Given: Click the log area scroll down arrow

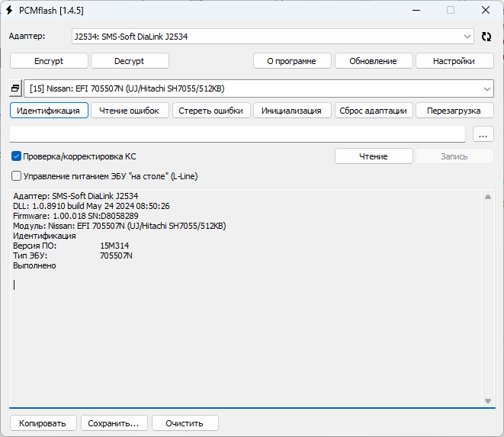Looking at the screenshot, I should (x=488, y=401).
